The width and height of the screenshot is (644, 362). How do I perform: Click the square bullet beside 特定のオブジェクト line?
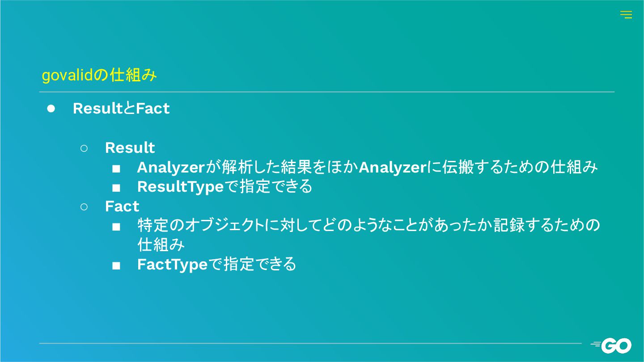[x=116, y=227]
